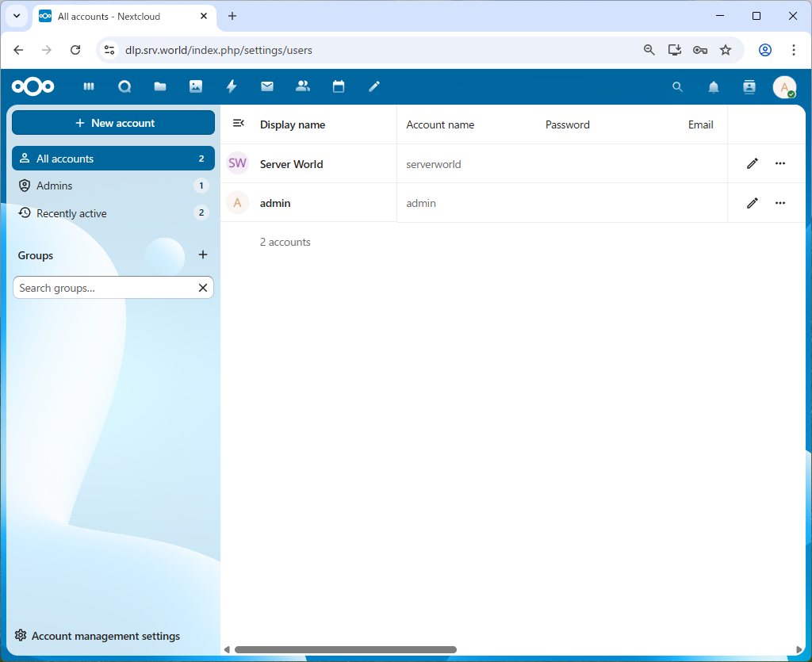
Task: Clear the Search groups field with X
Action: tap(203, 288)
